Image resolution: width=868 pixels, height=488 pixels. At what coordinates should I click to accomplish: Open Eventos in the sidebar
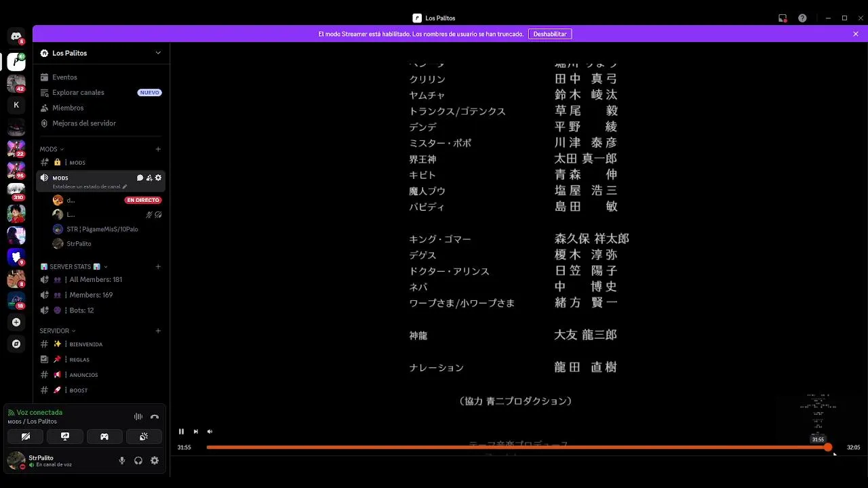pyautogui.click(x=100, y=77)
